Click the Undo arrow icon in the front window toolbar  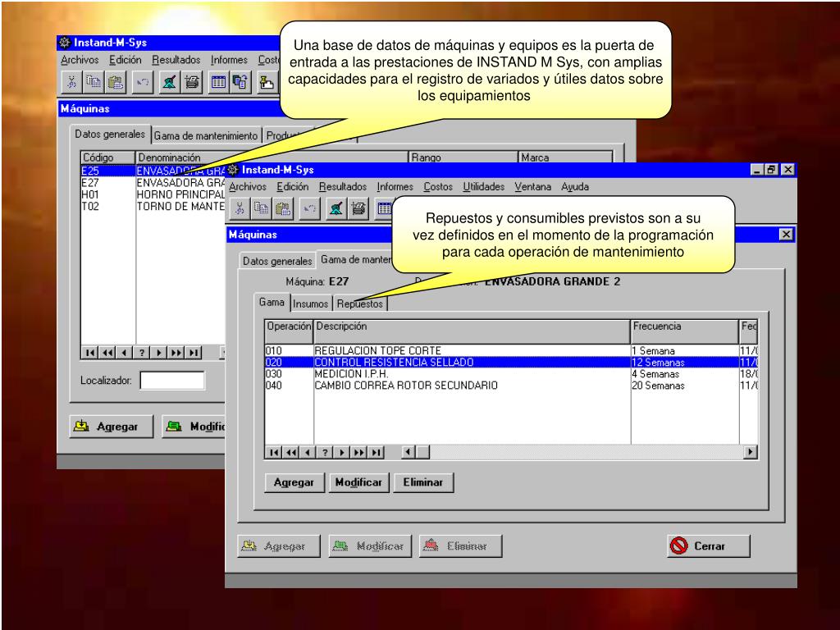309,208
